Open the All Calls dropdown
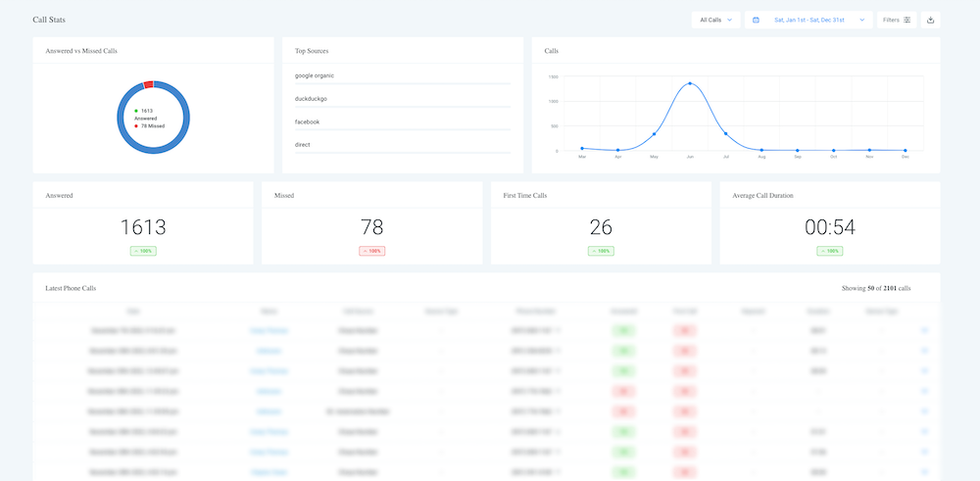 [715, 20]
